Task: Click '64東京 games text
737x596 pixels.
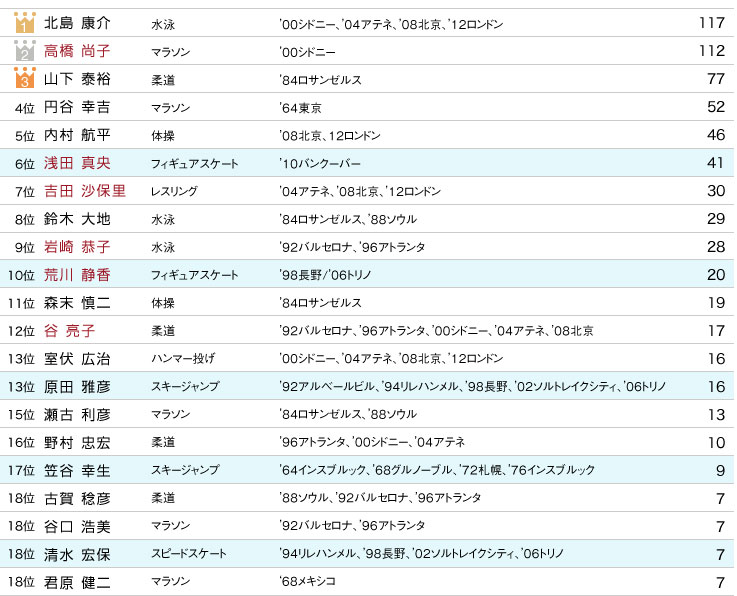Action: click(300, 108)
